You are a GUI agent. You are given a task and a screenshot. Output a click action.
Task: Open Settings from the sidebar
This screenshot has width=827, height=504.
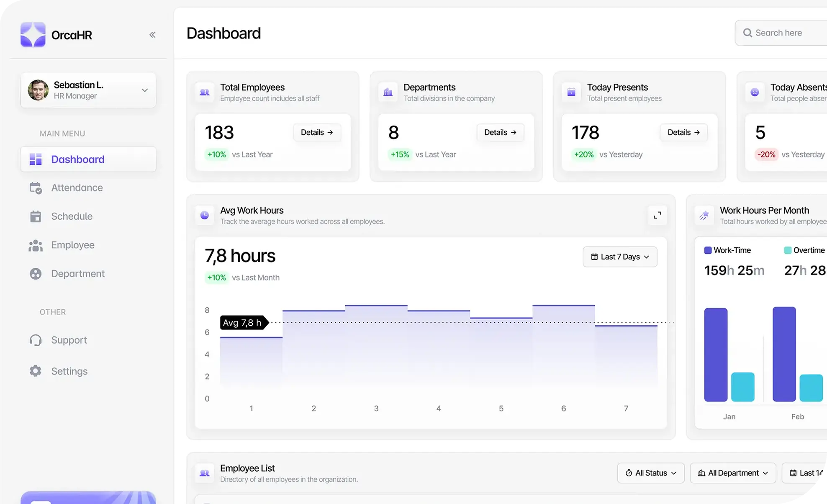click(x=69, y=371)
